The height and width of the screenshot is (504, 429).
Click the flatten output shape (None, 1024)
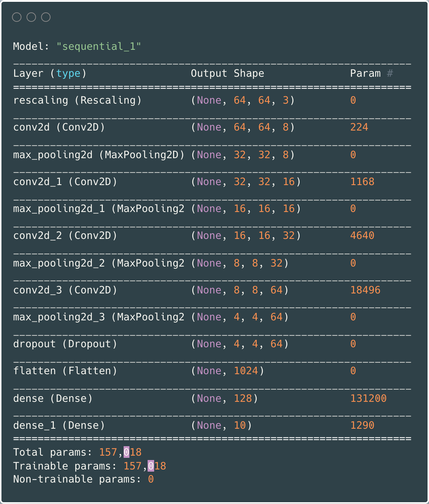227,371
